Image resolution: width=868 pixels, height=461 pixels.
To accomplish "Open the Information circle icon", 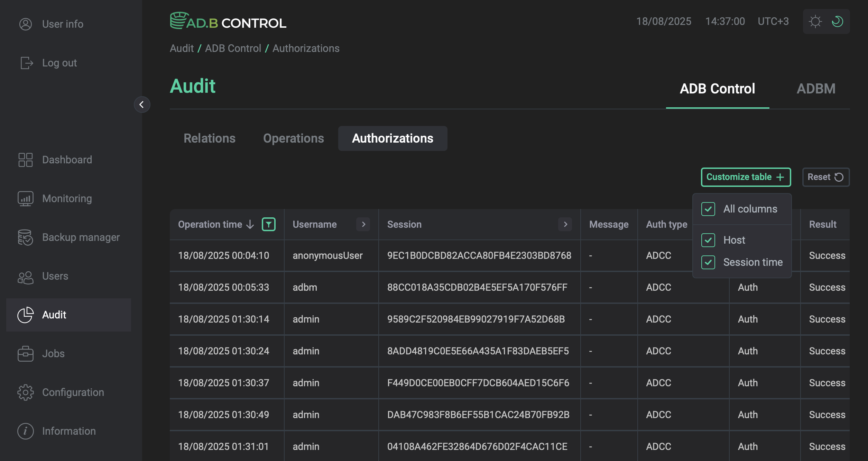I will click(x=25, y=431).
